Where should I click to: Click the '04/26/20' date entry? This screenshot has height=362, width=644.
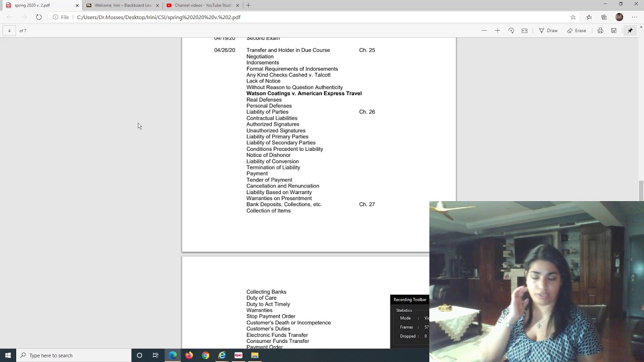[x=224, y=50]
